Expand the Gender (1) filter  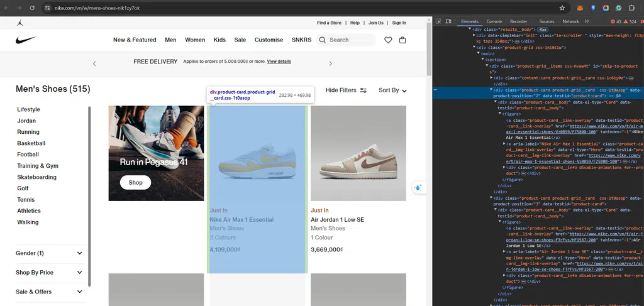tap(49, 253)
